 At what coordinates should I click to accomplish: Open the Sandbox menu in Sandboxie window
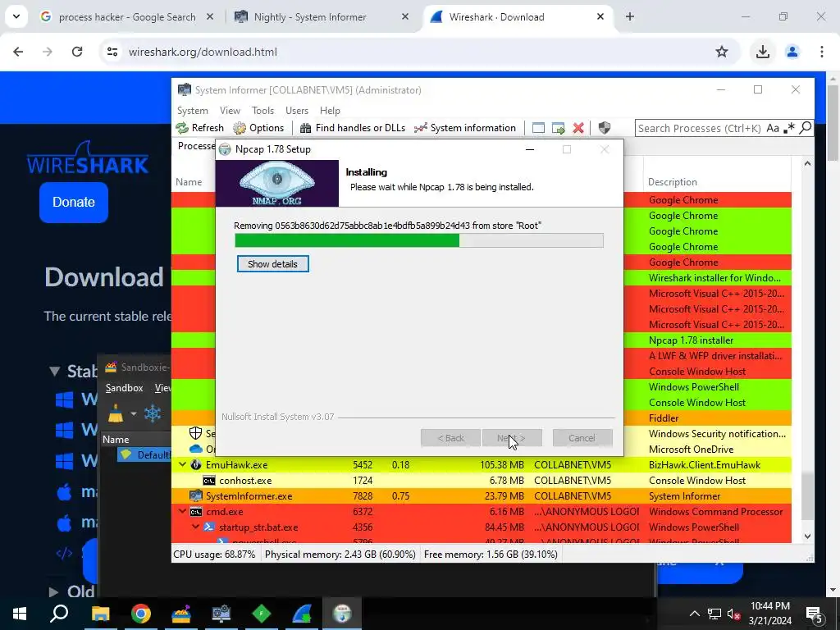(125, 388)
